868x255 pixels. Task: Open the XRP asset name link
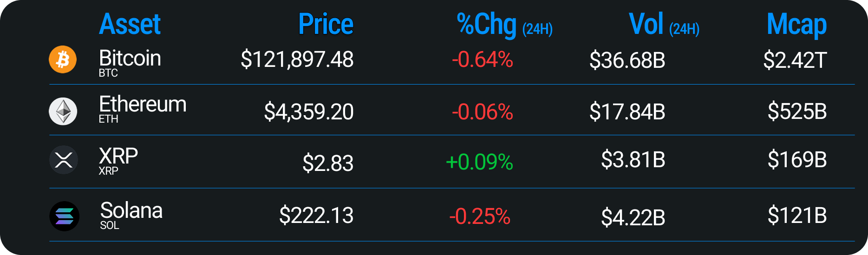coord(118,156)
